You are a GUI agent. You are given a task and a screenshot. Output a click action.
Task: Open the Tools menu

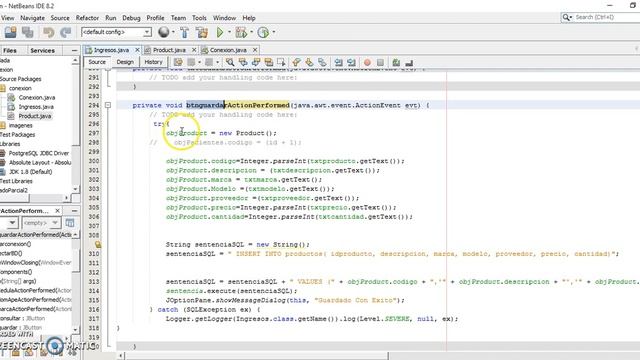click(x=199, y=18)
